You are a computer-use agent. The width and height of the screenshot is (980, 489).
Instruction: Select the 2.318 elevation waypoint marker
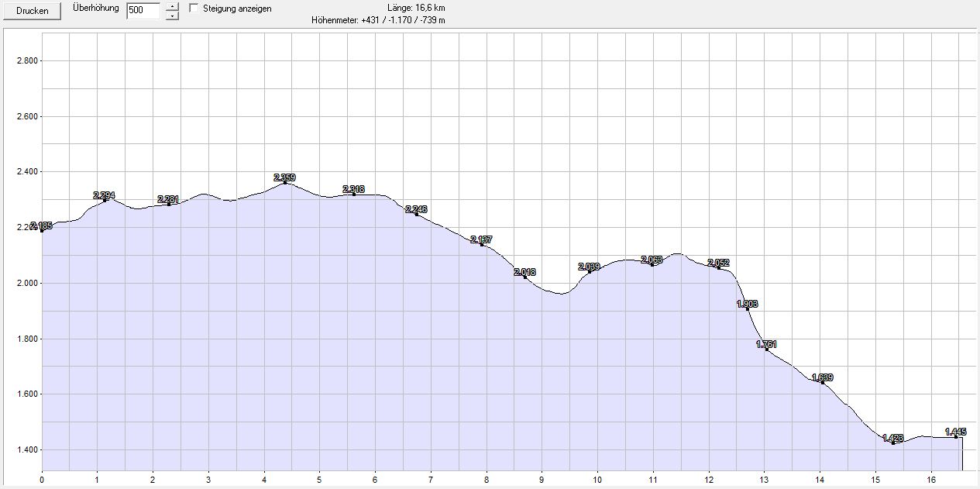(x=353, y=194)
